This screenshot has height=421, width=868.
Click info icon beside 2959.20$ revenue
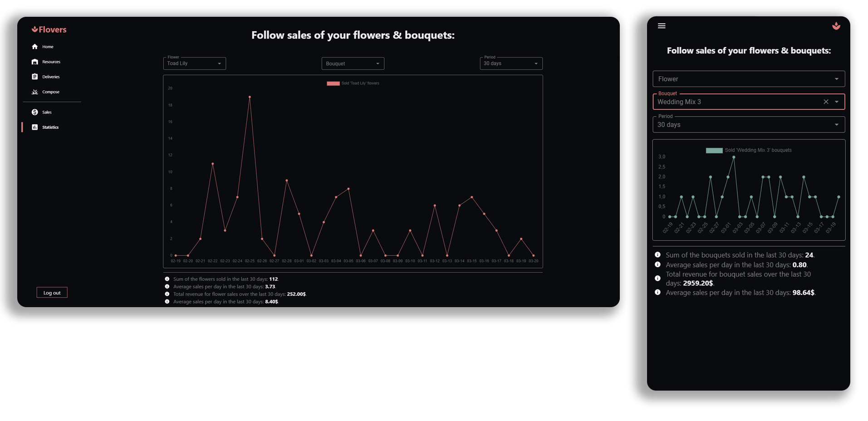coord(657,279)
